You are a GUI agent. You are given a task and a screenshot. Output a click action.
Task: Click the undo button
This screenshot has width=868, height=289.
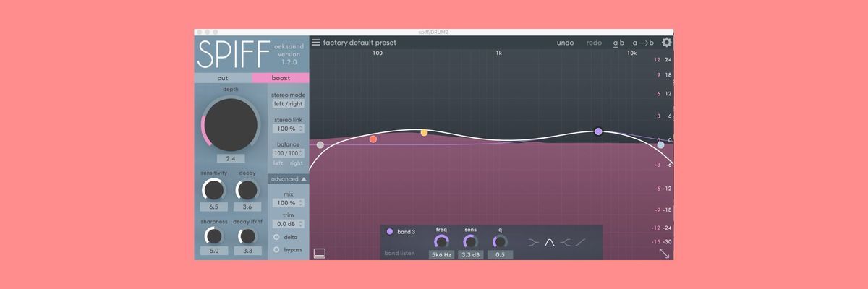coord(565,43)
